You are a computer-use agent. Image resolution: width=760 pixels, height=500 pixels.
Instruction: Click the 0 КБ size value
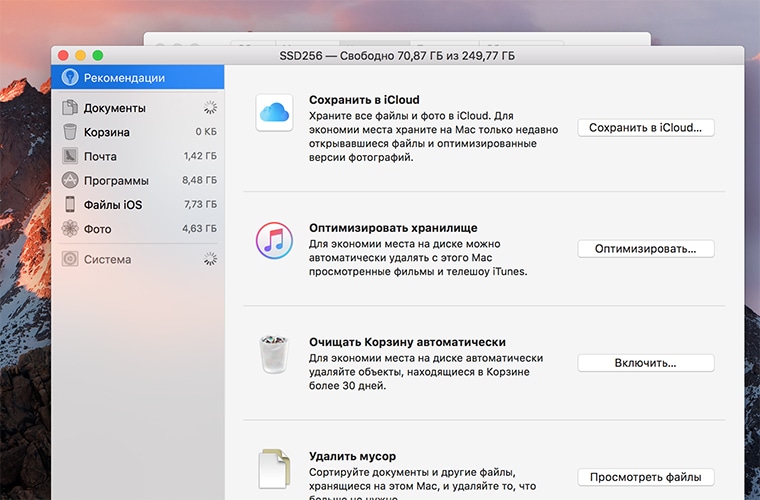pos(206,132)
